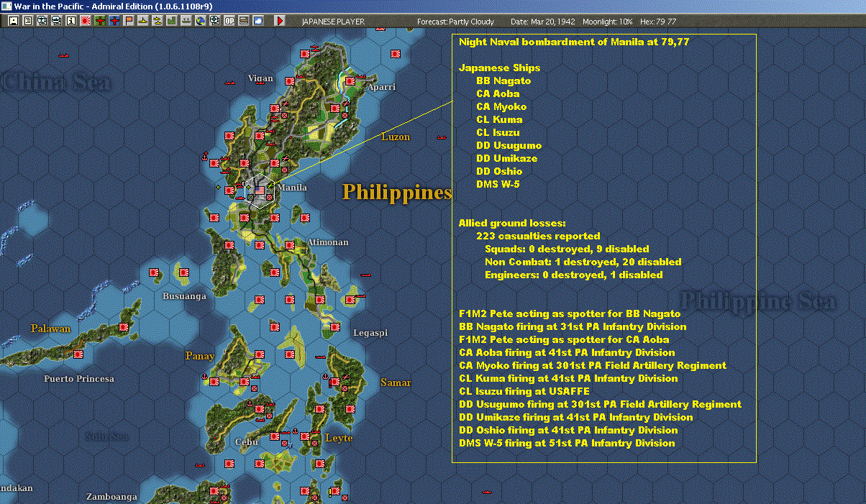The width and height of the screenshot is (866, 504).
Task: Click the Palawan island label
Action: [x=51, y=329]
